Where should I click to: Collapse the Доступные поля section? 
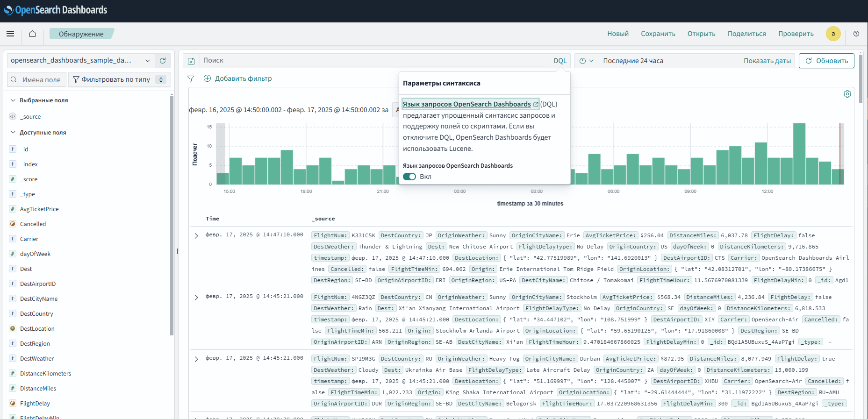(x=13, y=133)
